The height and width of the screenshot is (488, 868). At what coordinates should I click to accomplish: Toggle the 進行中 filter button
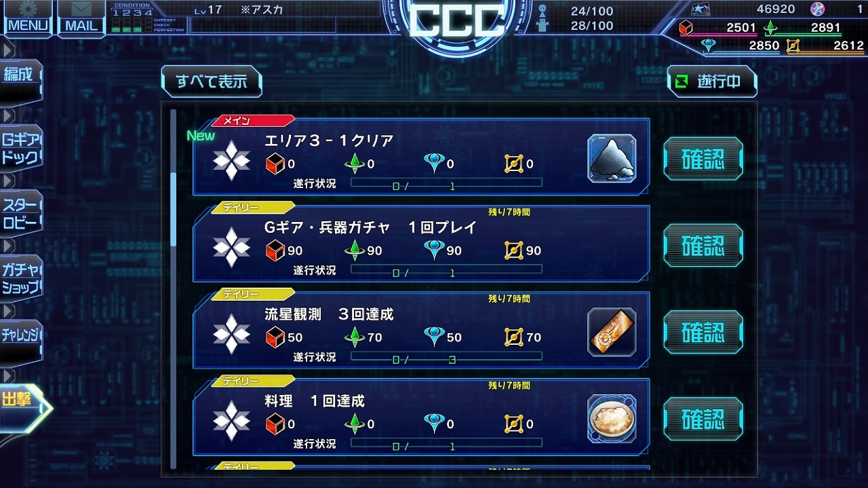pyautogui.click(x=712, y=81)
